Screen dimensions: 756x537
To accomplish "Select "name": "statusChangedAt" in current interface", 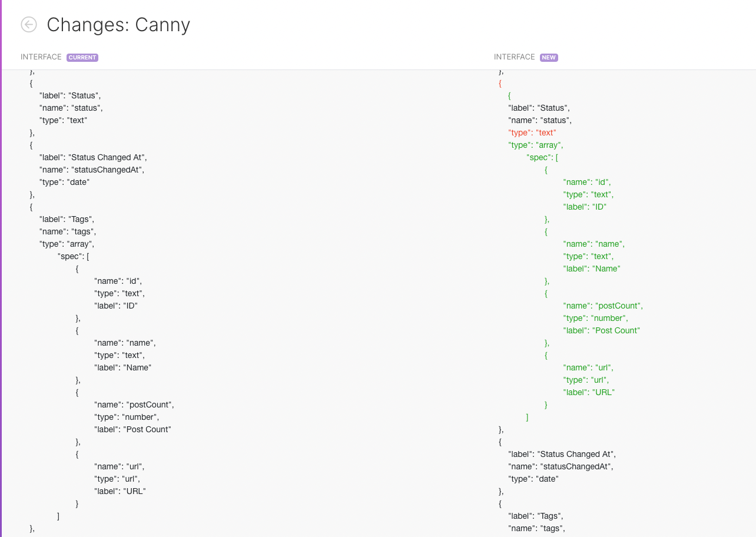I will coord(92,170).
